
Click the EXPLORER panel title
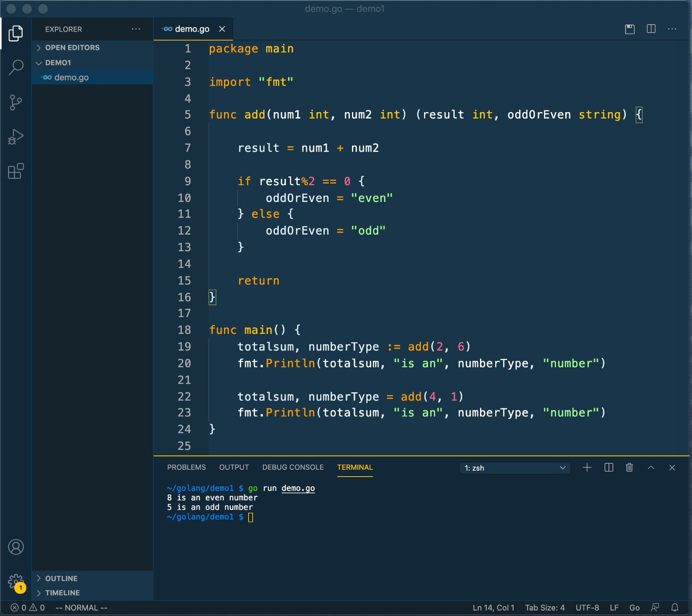63,29
